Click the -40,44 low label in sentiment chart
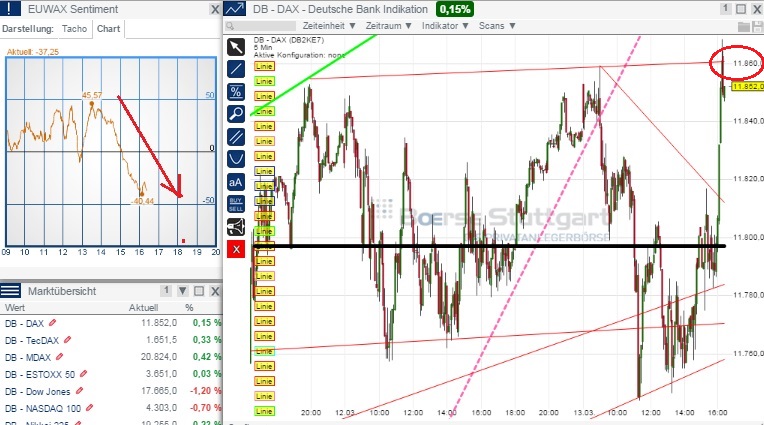The height and width of the screenshot is (425, 764). click(142, 201)
